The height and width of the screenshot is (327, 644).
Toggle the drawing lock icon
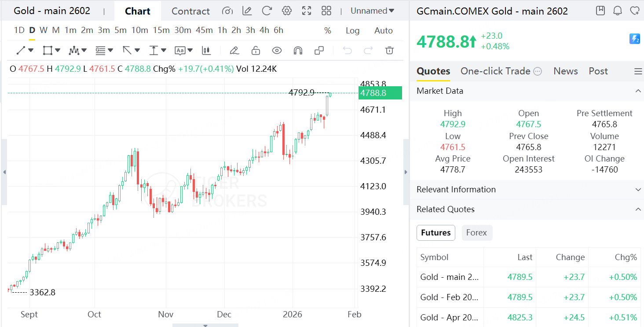click(x=256, y=51)
